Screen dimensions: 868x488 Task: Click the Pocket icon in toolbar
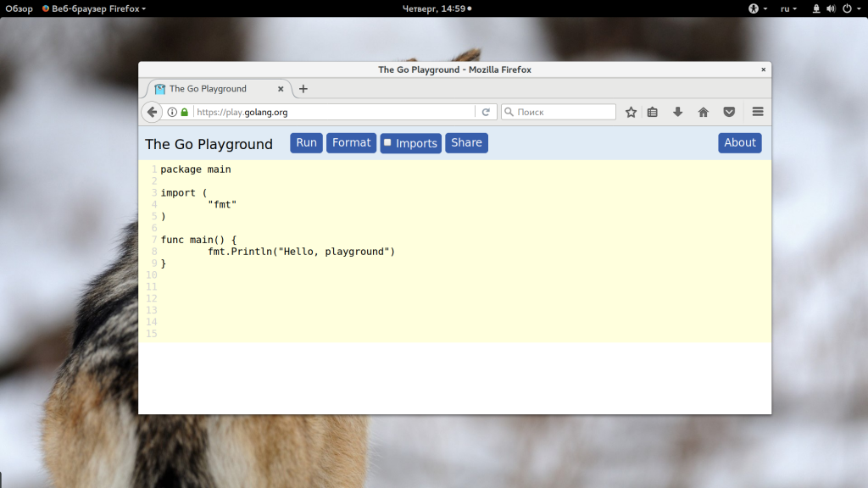click(729, 112)
